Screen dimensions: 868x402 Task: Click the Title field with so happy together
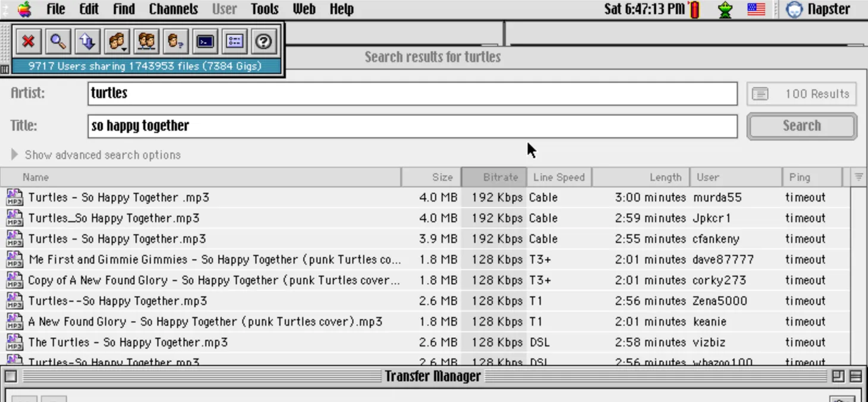click(x=413, y=126)
